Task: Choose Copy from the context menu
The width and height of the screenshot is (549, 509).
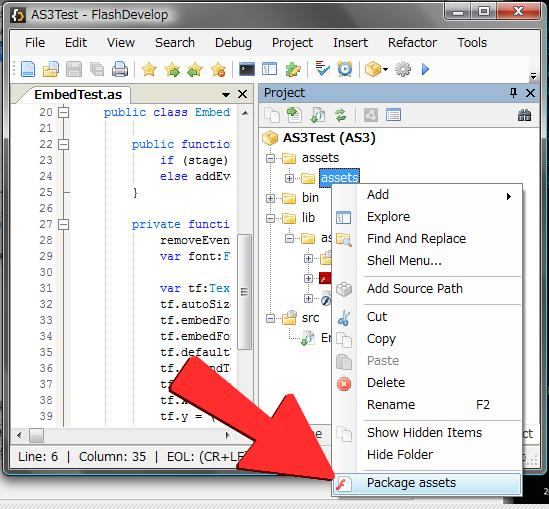Action: pos(427,339)
